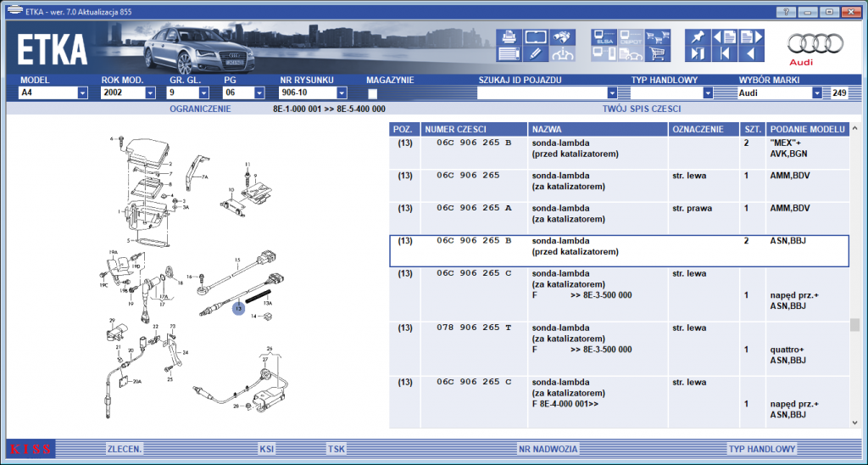The width and height of the screenshot is (868, 465).
Task: Click TYP HANDLOWY in the bottom bar
Action: 762,449
